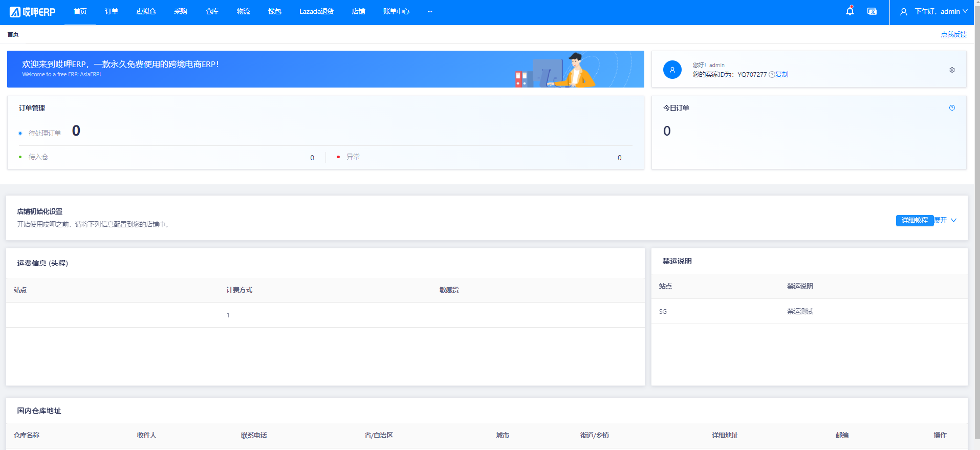The image size is (980, 450).
Task: Open the 订单 menu
Action: coord(112,12)
